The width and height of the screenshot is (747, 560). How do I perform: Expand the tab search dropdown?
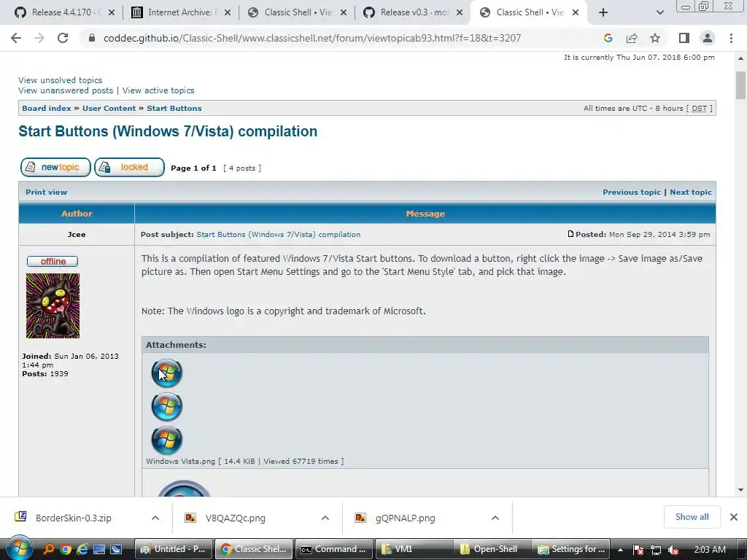coord(659,12)
